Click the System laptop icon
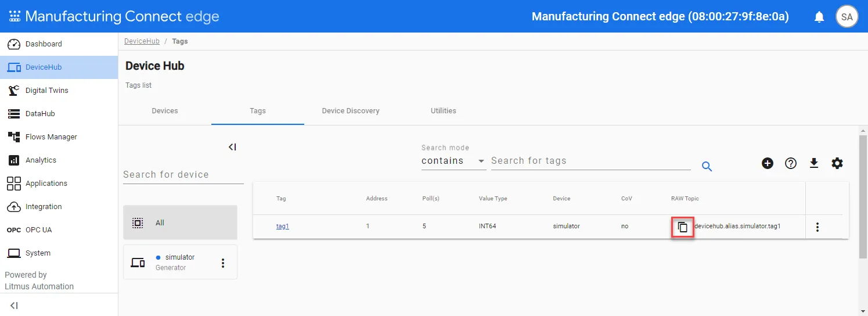Screen dimensions: 868x316 click(x=14, y=253)
